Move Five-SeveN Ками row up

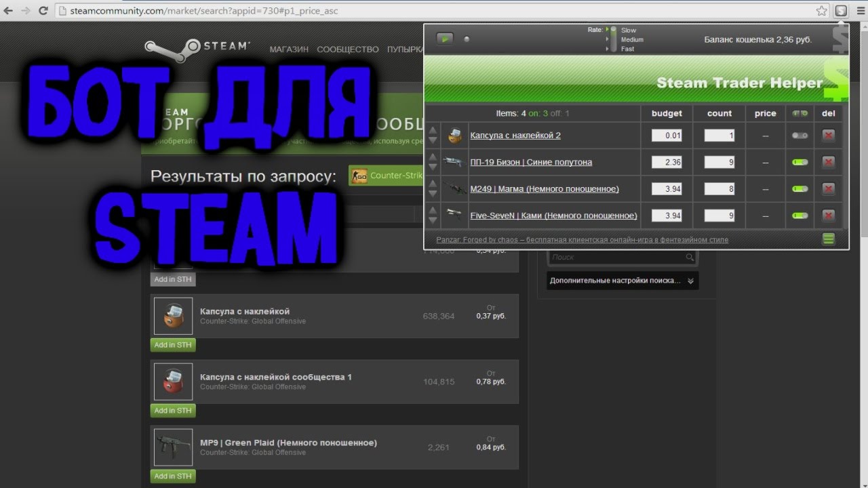click(433, 210)
